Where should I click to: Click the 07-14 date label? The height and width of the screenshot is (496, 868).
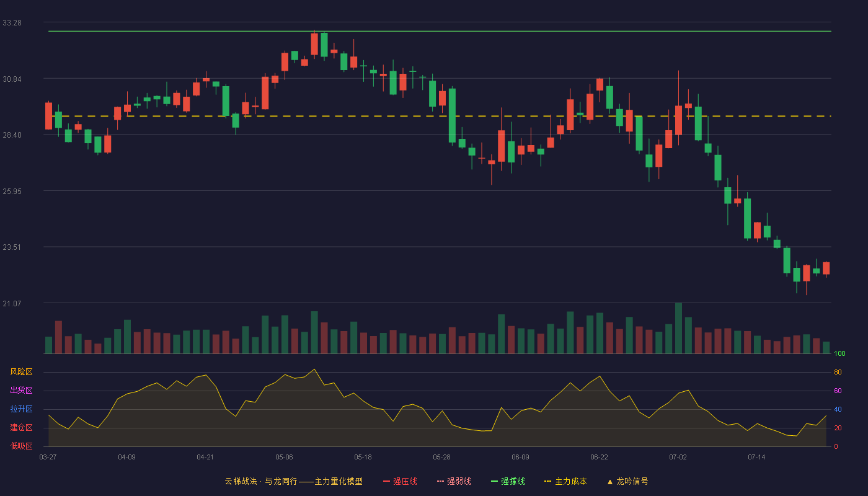click(756, 457)
